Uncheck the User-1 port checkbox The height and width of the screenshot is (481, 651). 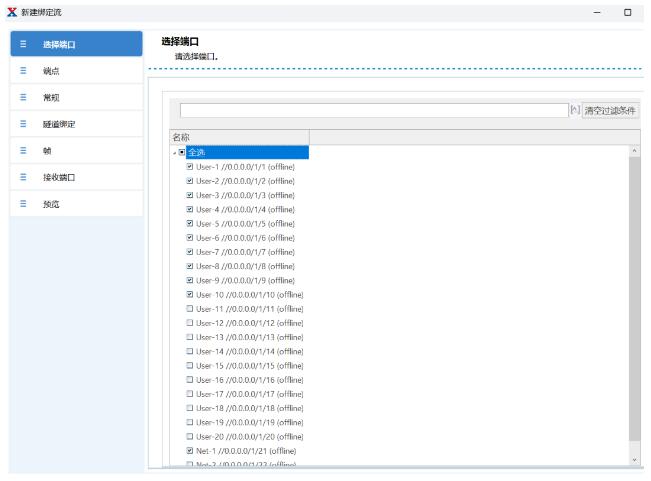tap(190, 167)
